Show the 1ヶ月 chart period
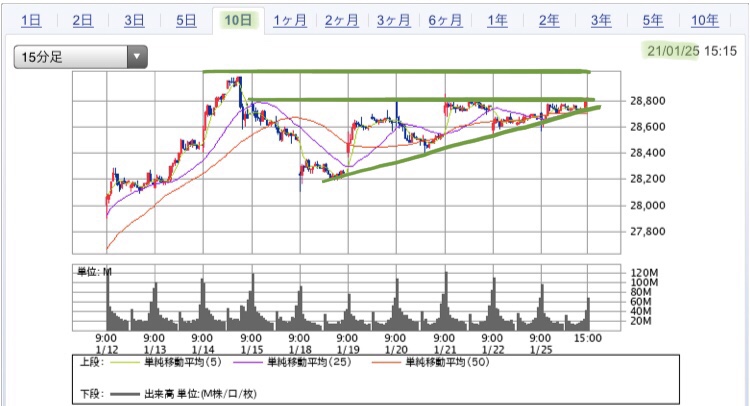This screenshot has width=750, height=406. (x=289, y=21)
